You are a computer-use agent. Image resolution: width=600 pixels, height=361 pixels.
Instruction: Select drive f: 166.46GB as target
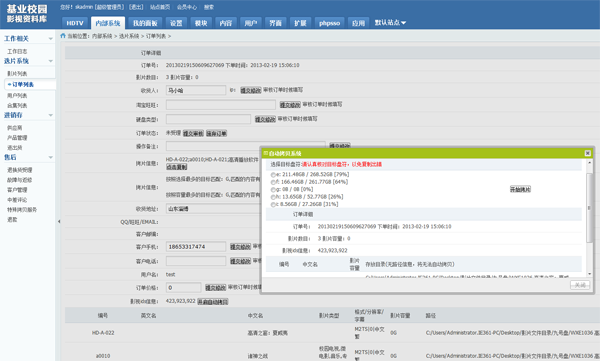click(x=273, y=182)
